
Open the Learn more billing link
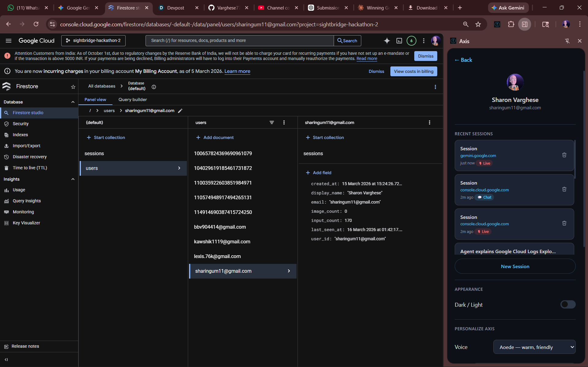click(237, 71)
